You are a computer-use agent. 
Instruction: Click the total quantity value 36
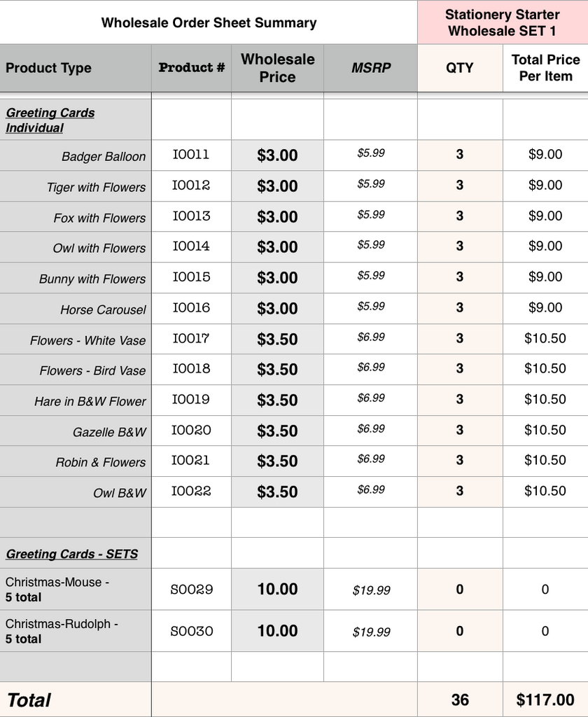coord(460,699)
